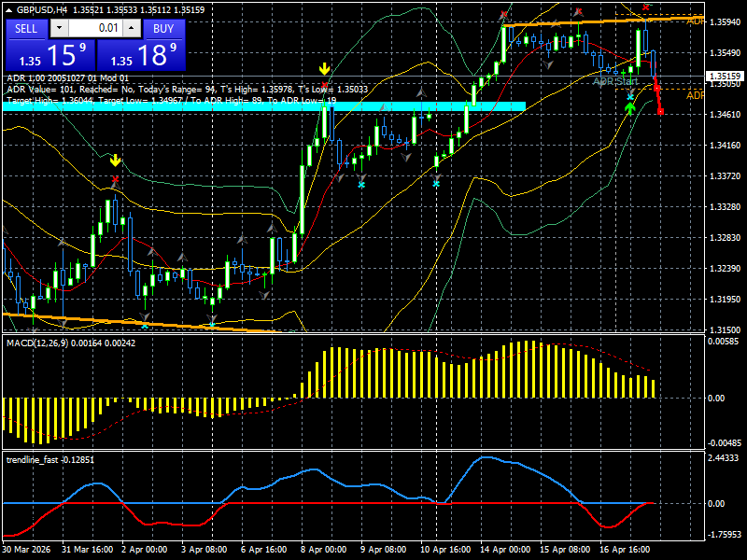747x560 pixels.
Task: Click the MACD scale value -0.00485
Action: point(725,442)
